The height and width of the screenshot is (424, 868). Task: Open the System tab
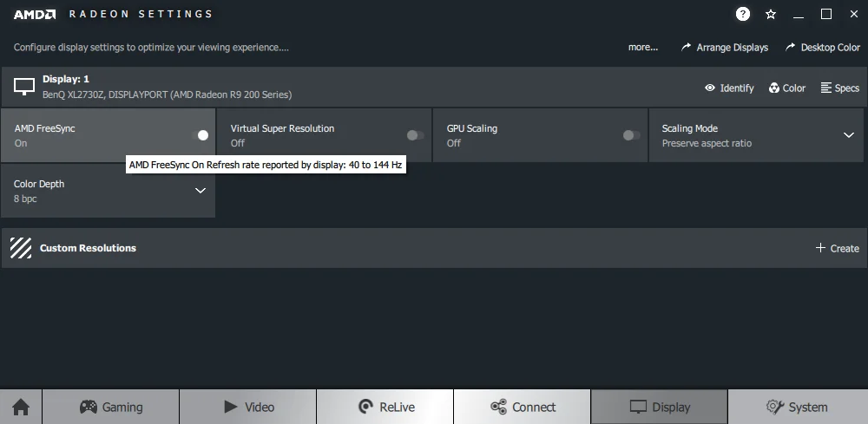pyautogui.click(x=798, y=408)
